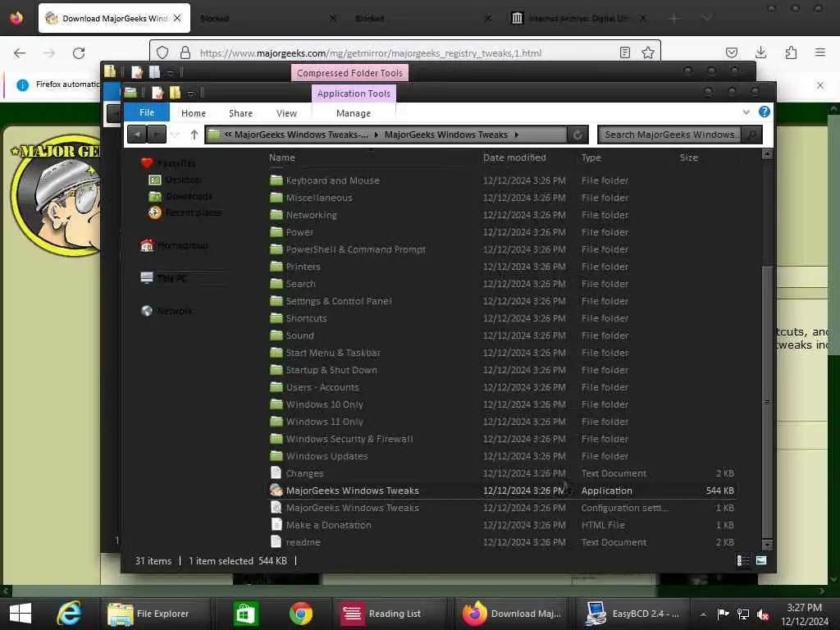Select MajorGeeks Windows Tweaks application icon

coord(276,491)
